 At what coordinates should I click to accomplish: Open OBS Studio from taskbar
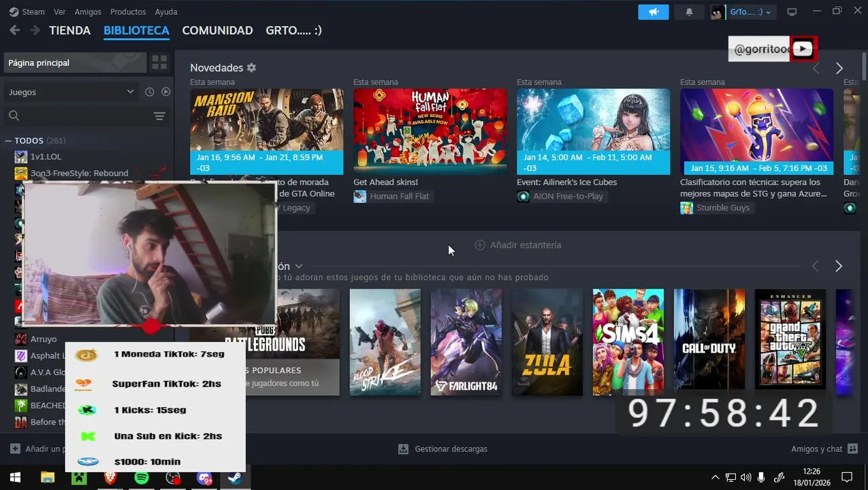pyautogui.click(x=173, y=478)
